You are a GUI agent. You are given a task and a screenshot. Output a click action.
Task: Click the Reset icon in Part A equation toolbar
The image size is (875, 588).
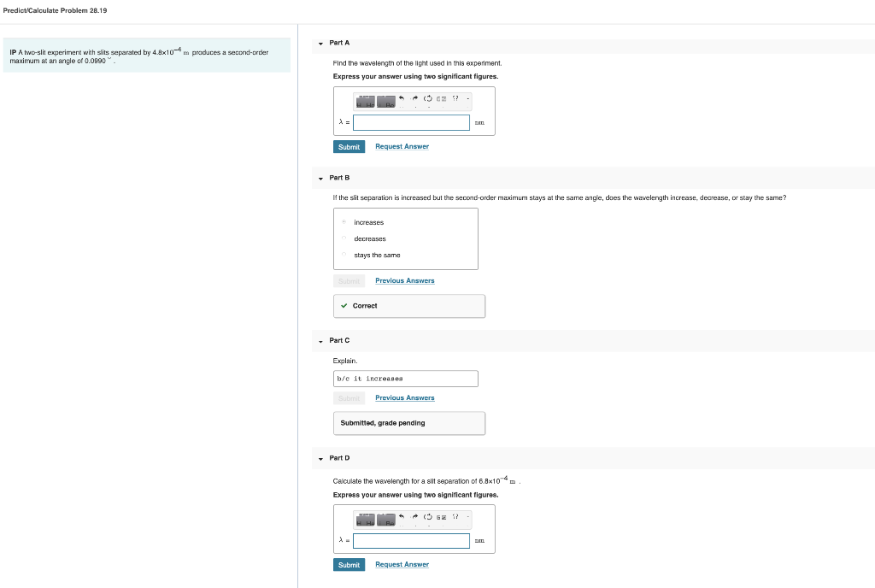(428, 98)
